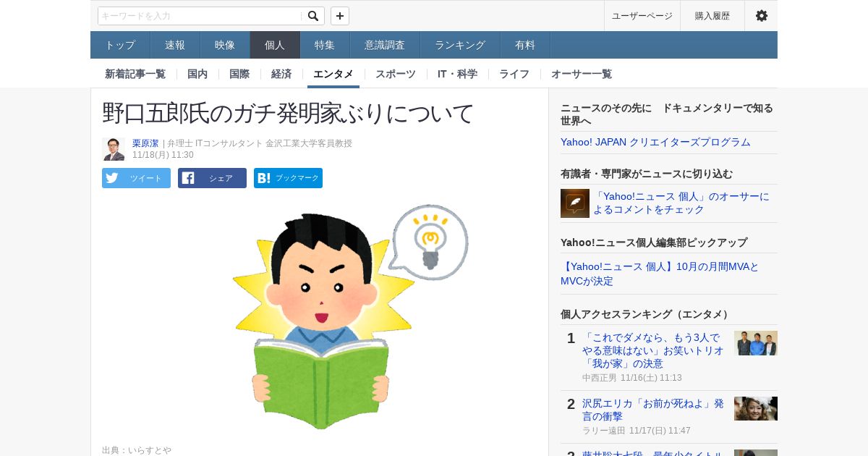
Task: Open the 沢尻エリカ ranking article
Action: click(653, 410)
